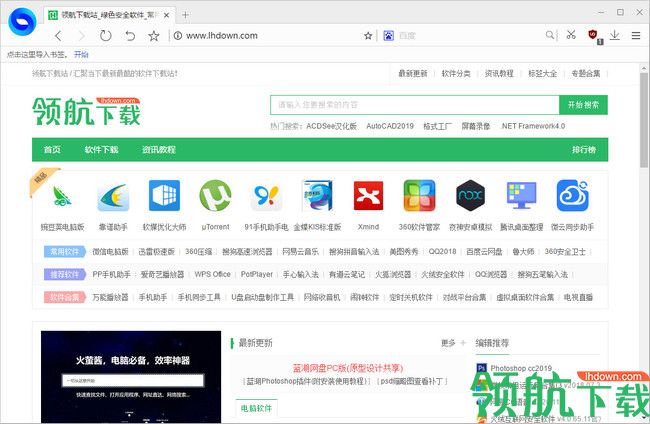Open the 软件分类 top link
The width and height of the screenshot is (650, 424).
click(456, 74)
